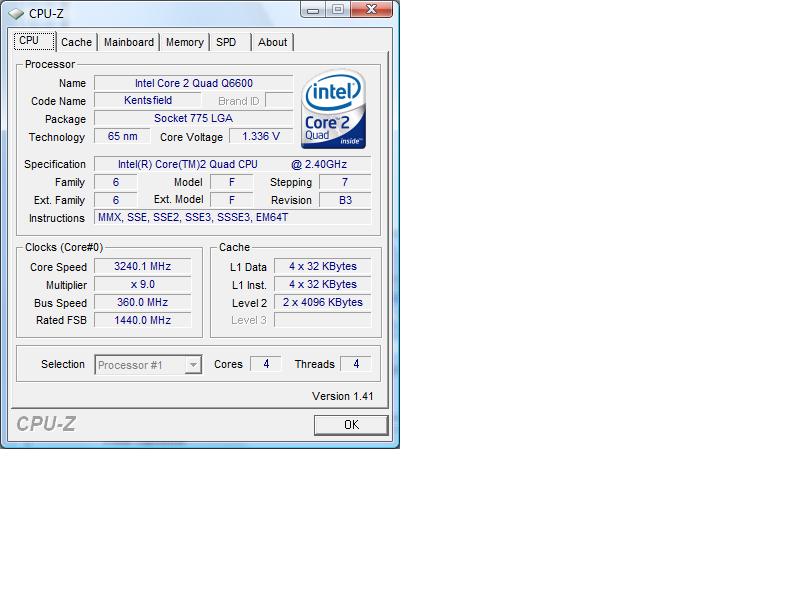Click the Revision value B3

(345, 200)
